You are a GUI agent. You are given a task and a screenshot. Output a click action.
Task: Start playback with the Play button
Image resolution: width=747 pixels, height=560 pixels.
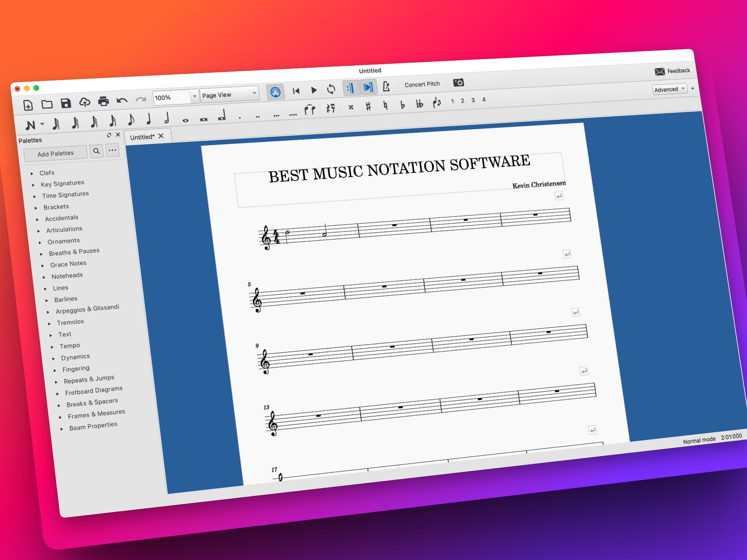[x=314, y=90]
